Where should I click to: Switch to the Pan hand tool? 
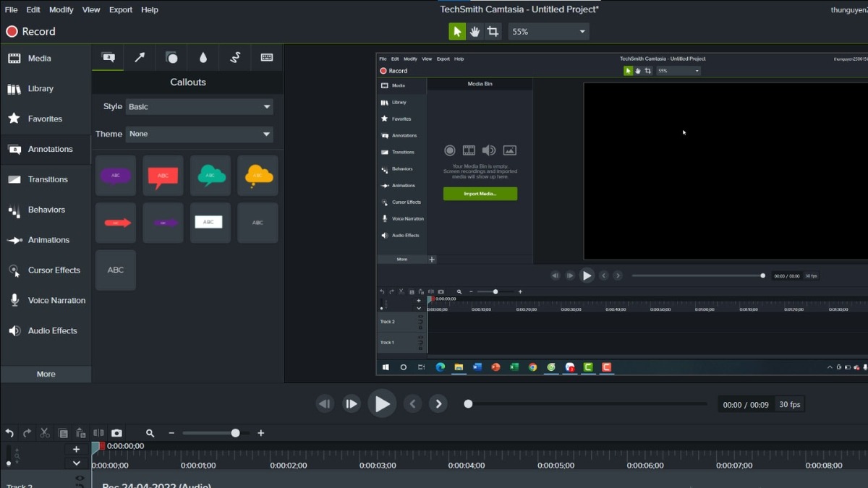[x=475, y=31]
